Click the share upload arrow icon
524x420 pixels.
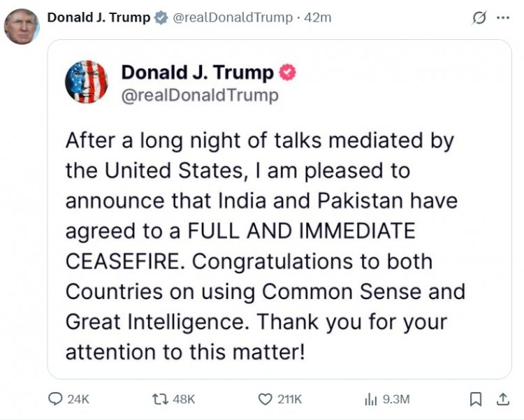502,399
